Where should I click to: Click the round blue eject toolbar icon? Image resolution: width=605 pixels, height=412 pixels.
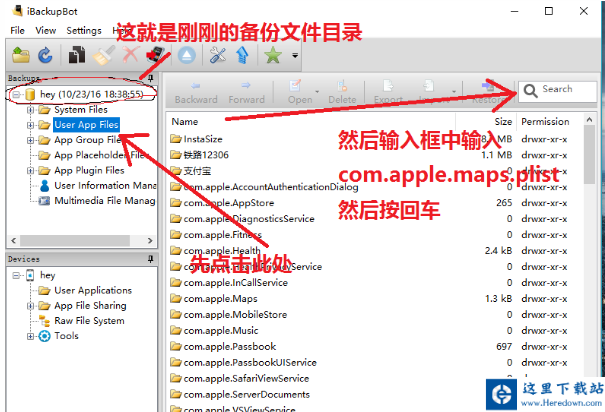[x=187, y=55]
